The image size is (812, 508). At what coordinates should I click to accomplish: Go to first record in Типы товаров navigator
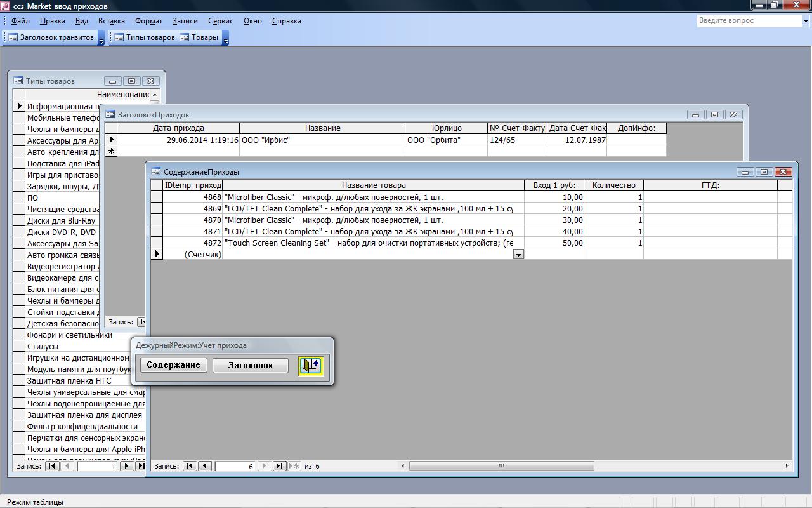coord(52,466)
